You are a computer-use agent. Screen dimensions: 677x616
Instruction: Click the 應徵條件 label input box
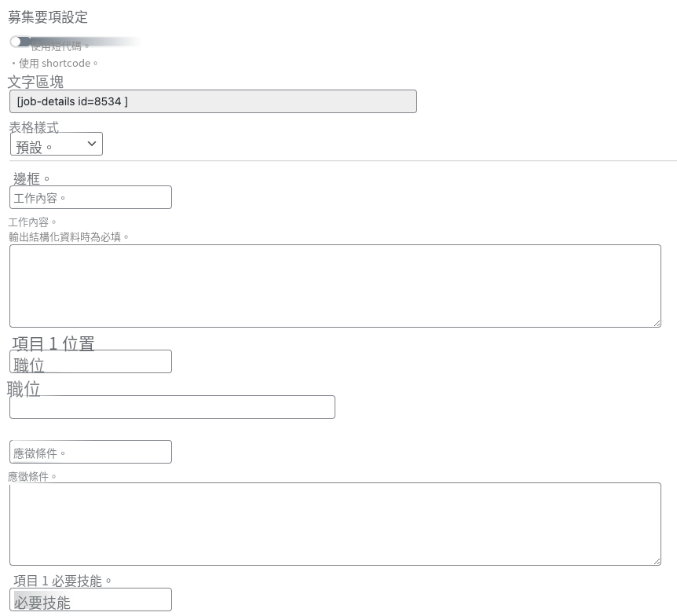[x=90, y=452]
